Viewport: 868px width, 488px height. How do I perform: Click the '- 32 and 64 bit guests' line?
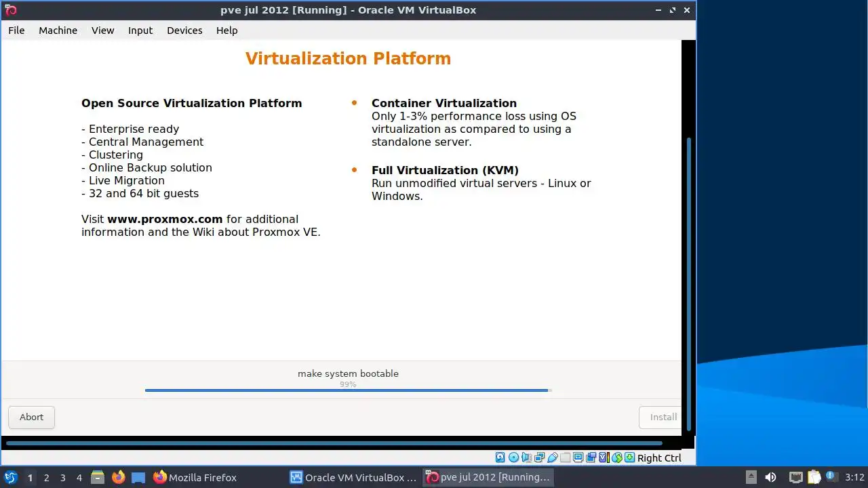point(140,193)
